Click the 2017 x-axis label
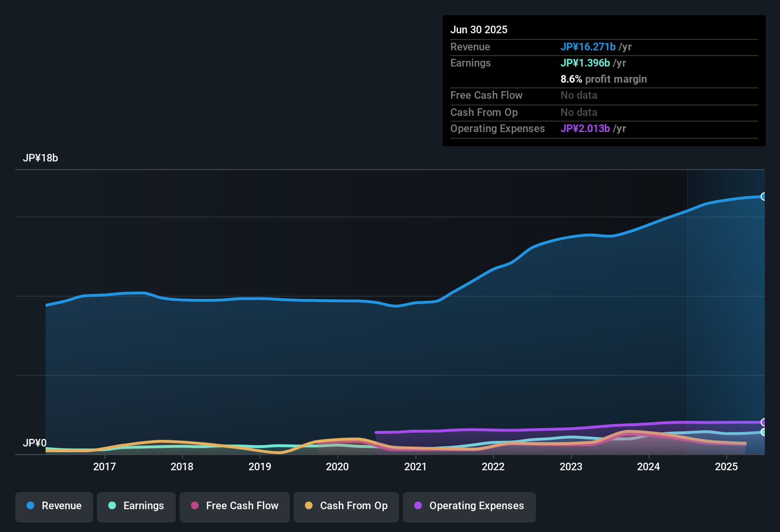Image resolution: width=780 pixels, height=532 pixels. pos(105,466)
